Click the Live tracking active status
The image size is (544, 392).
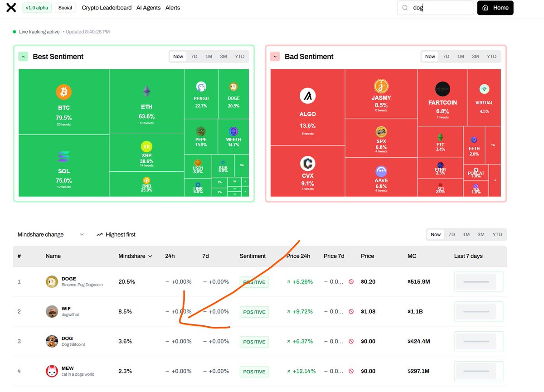click(36, 32)
